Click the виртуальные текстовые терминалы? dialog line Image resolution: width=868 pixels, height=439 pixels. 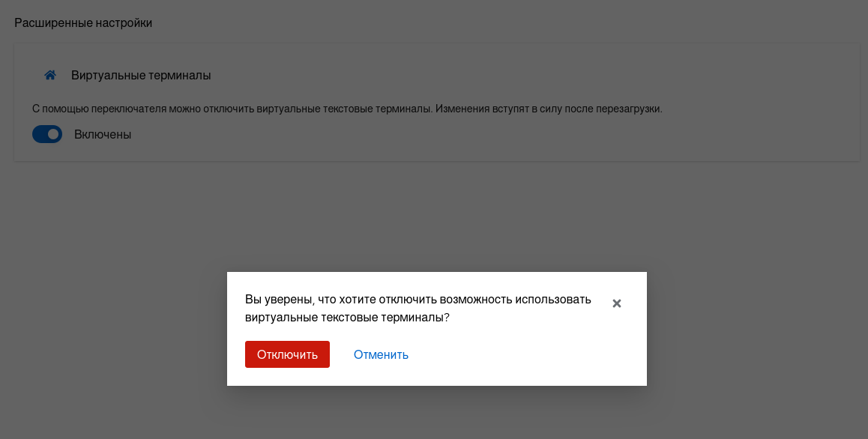click(x=347, y=318)
